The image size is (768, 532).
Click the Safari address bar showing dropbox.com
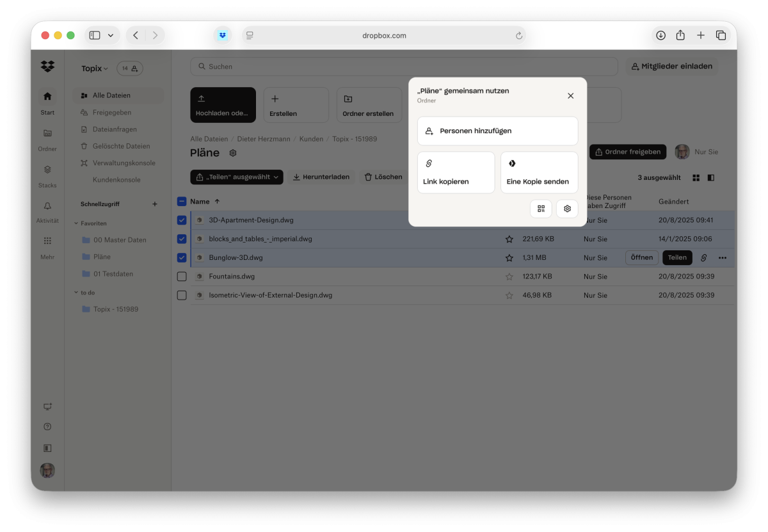(384, 35)
